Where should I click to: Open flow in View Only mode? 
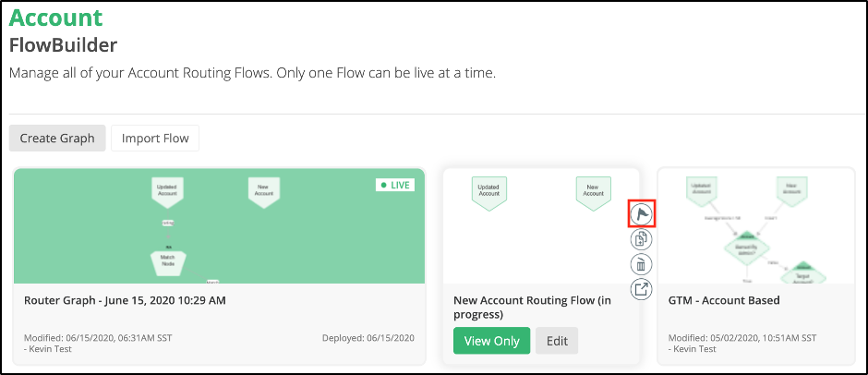tap(491, 341)
